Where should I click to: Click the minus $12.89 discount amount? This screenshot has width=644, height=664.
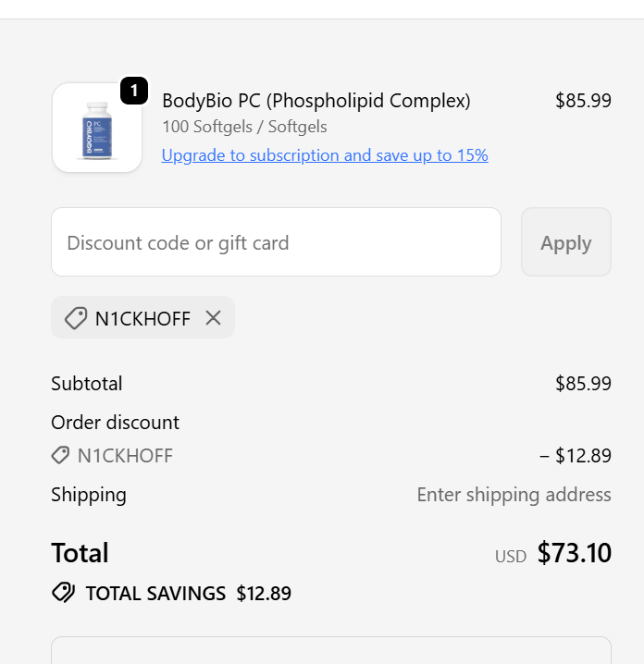click(x=575, y=455)
